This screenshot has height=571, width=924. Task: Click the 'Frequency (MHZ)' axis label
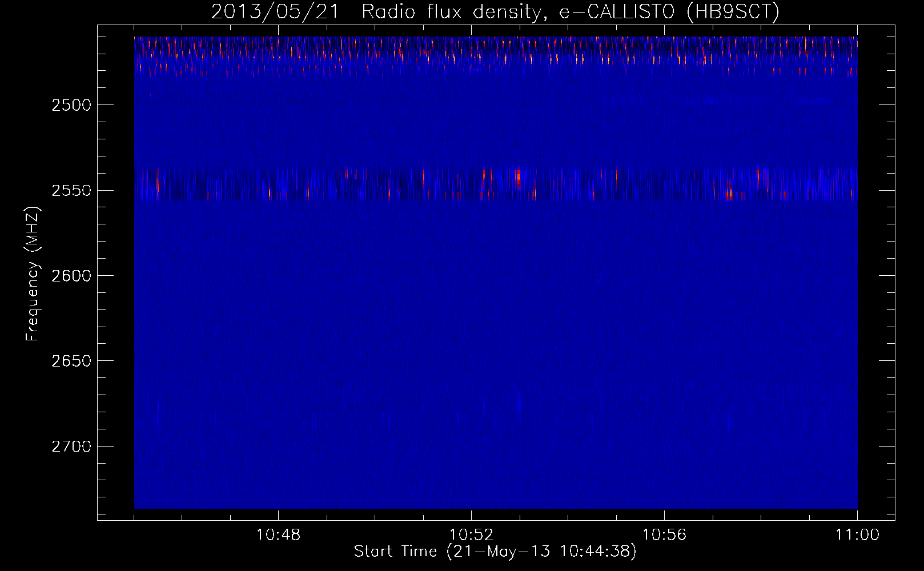(x=33, y=274)
